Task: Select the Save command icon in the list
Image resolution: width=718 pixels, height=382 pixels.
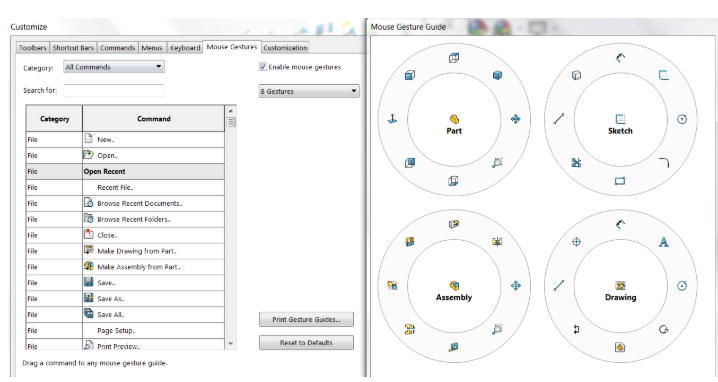Action: [x=89, y=282]
